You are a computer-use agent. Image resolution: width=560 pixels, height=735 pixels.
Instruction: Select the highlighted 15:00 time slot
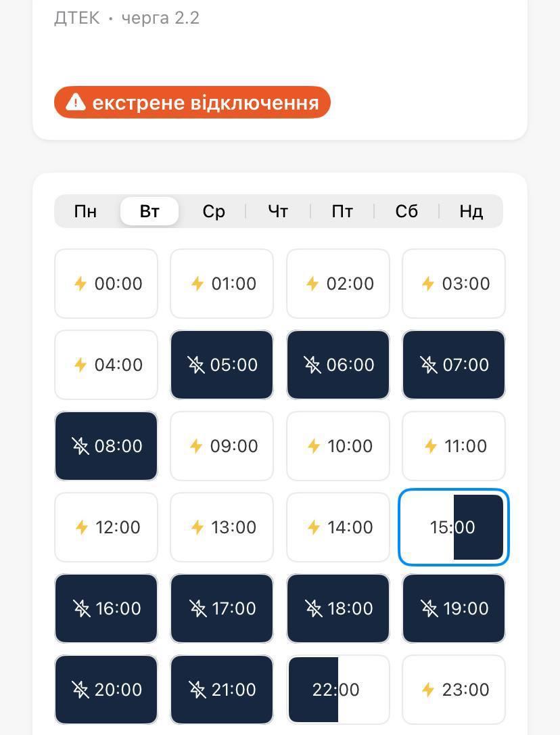453,527
